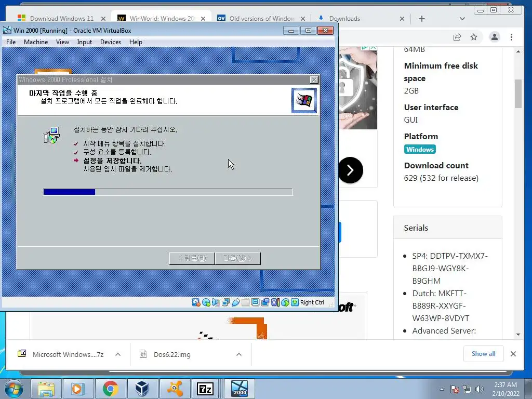Click the display indicator in VirtualBox status bar
532x399 pixels.
pos(255,302)
